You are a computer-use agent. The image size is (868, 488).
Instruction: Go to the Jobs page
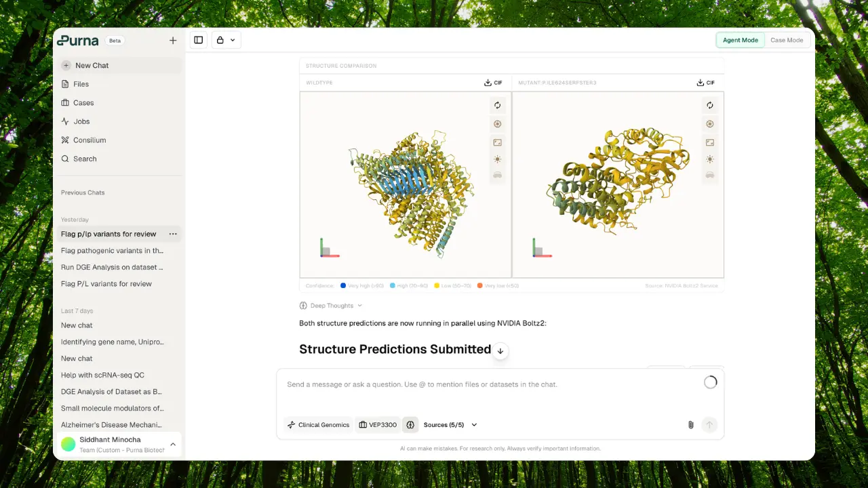(81, 121)
